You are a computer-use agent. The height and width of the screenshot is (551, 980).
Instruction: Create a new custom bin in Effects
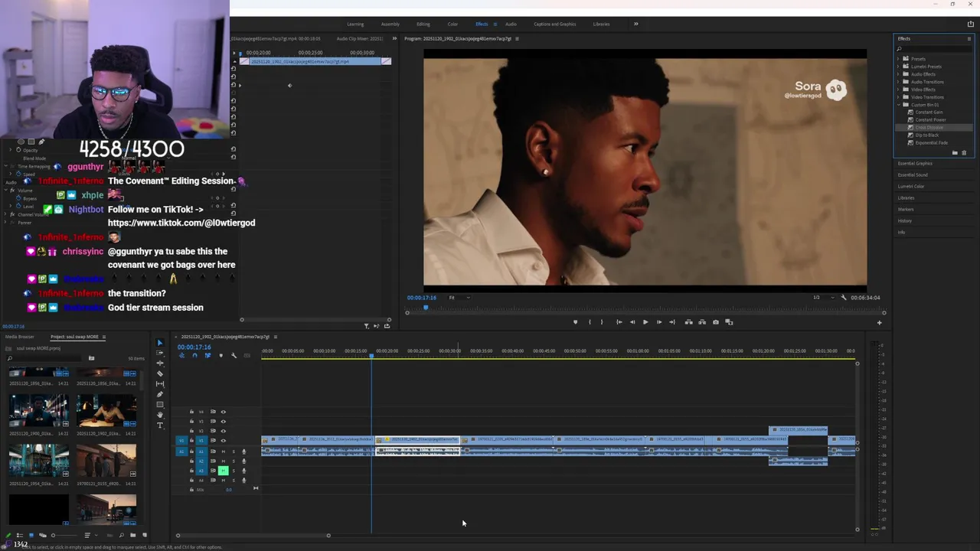[x=955, y=153]
